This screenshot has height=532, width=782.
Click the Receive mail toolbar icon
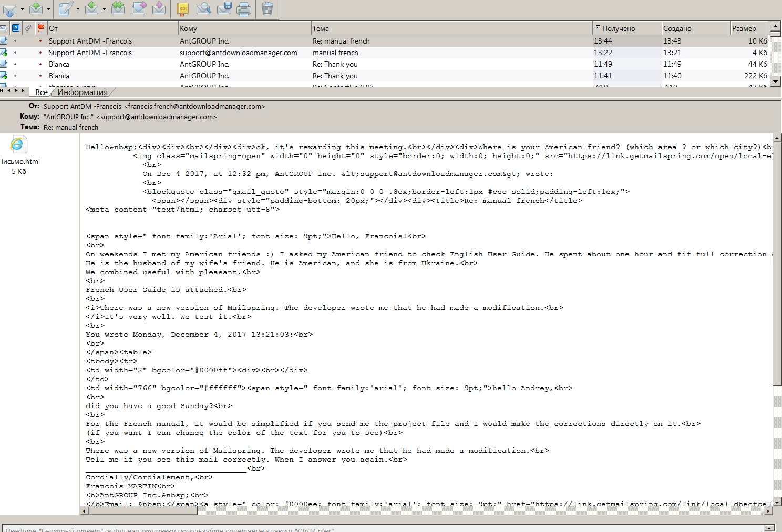click(11, 9)
